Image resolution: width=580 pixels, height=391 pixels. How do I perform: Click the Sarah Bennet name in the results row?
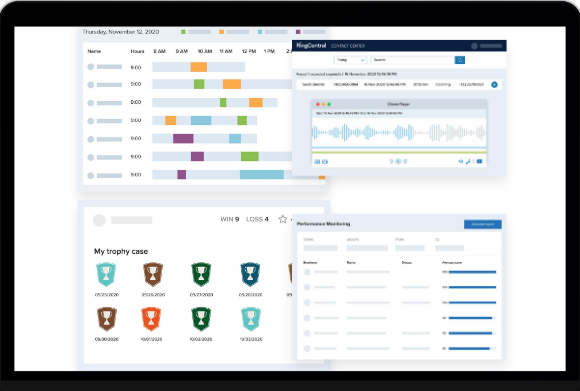[313, 85]
